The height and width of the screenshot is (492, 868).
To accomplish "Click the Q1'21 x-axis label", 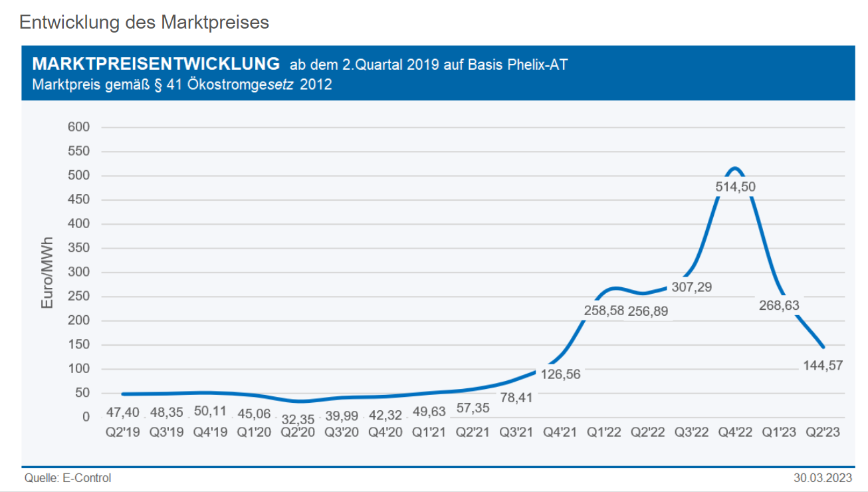I will (x=429, y=432).
